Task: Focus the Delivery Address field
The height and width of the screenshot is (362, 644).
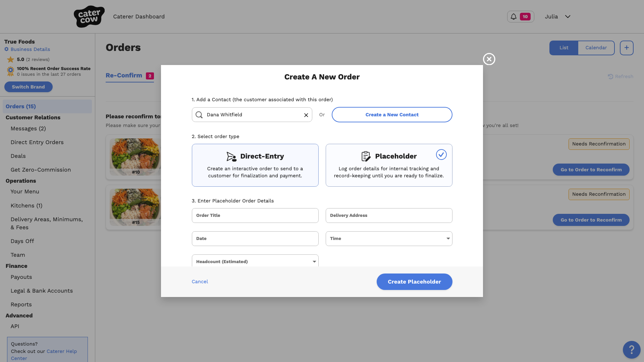Action: (389, 216)
